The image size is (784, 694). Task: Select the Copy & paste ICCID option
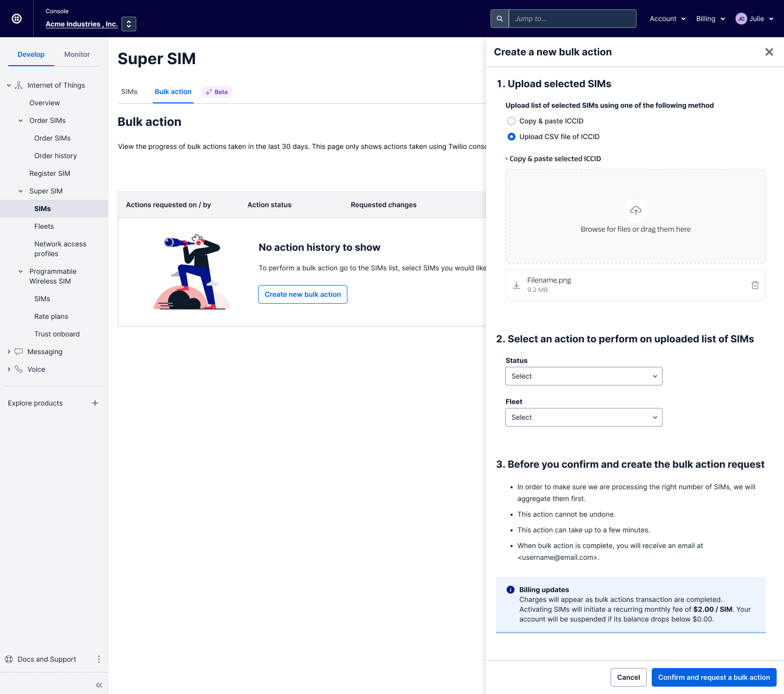[x=512, y=121]
